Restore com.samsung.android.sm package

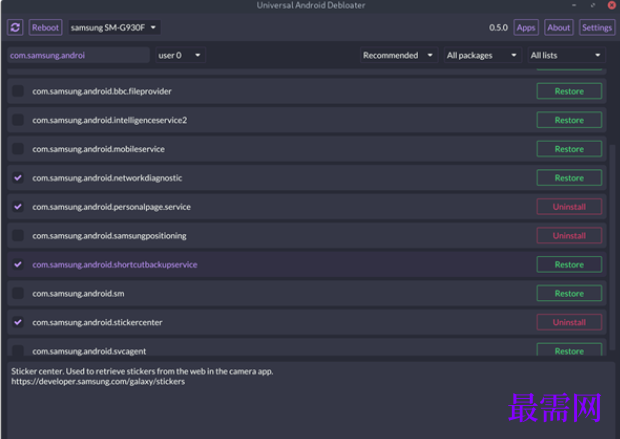(x=569, y=293)
